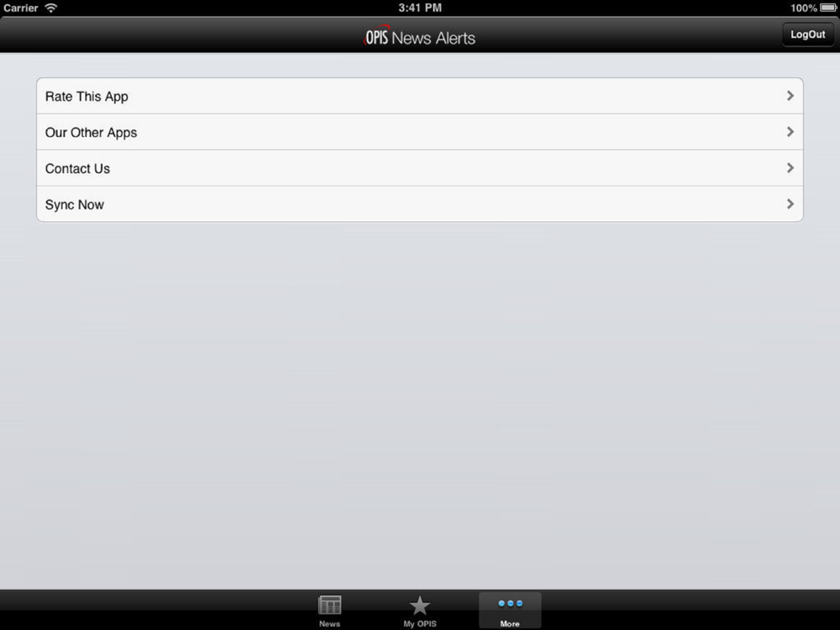The height and width of the screenshot is (630, 840).
Task: Tap the Sync Now chevron arrow
Action: 790,203
